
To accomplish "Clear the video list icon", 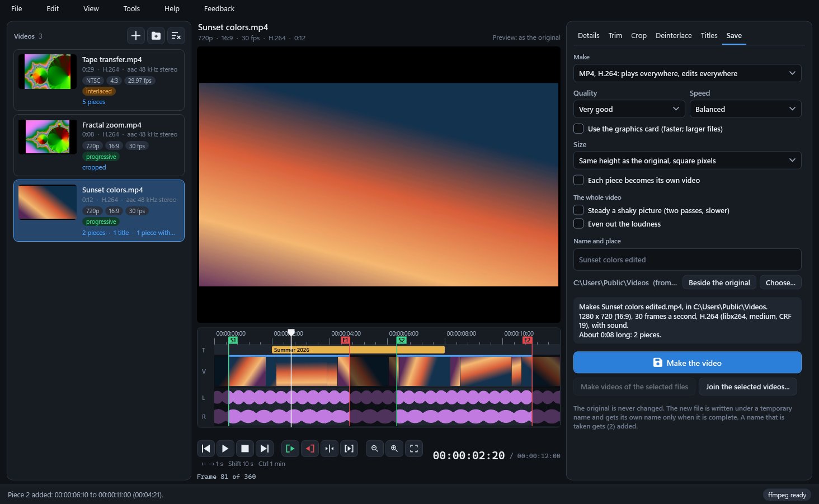I will 176,36.
